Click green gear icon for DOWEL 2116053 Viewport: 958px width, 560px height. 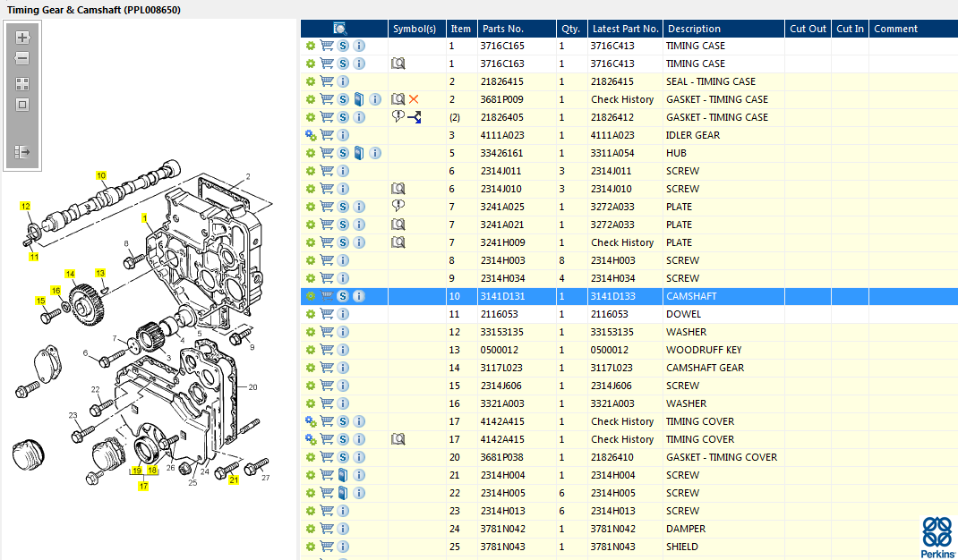pos(311,314)
